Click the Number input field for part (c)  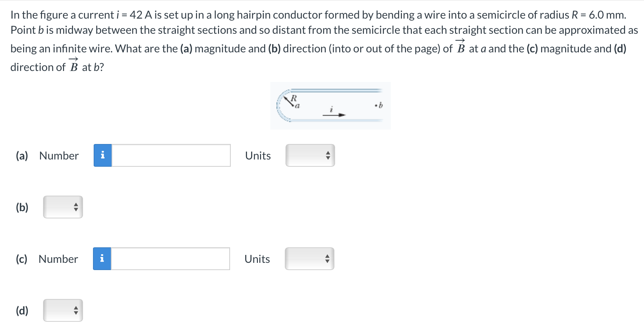[x=170, y=259]
